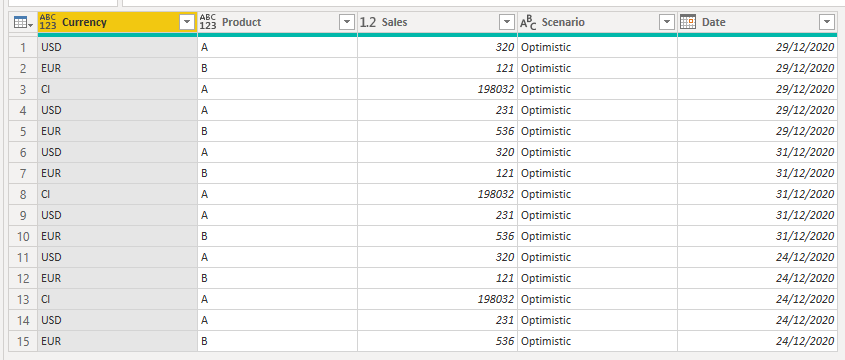
Task: Change Date column type icon
Action: (688, 22)
